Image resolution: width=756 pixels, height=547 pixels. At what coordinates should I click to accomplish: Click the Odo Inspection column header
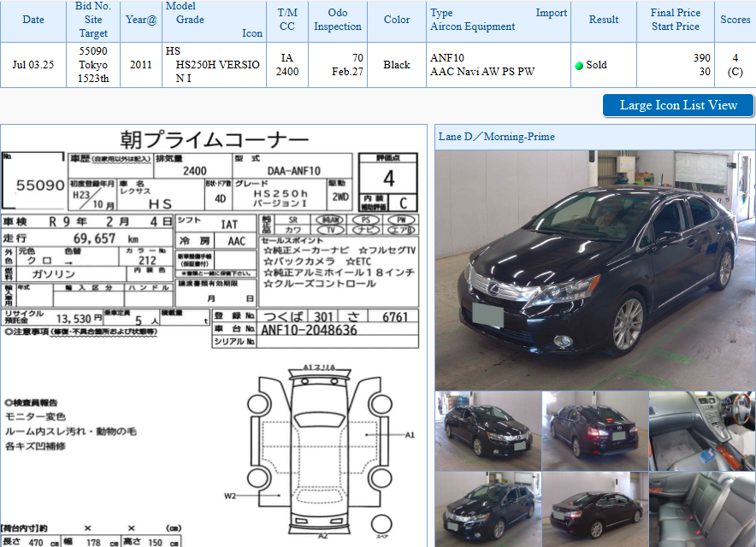338,20
